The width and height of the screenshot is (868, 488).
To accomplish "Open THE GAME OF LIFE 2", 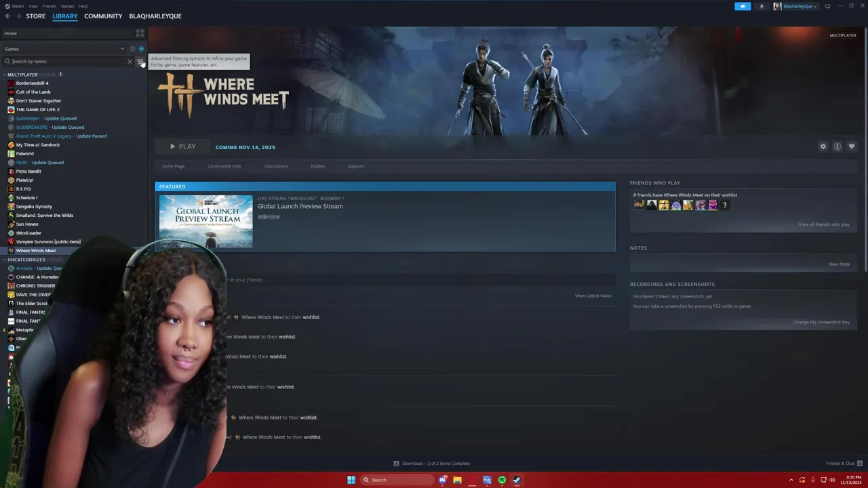I will point(37,110).
